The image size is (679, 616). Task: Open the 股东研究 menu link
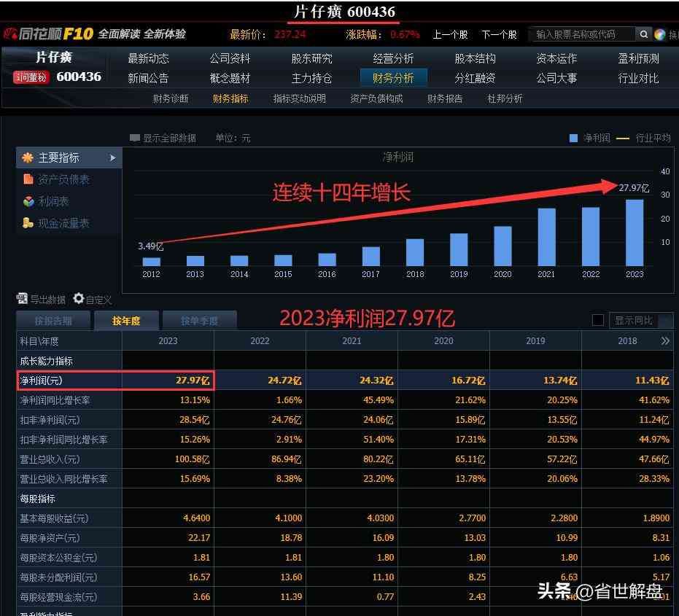coord(311,58)
